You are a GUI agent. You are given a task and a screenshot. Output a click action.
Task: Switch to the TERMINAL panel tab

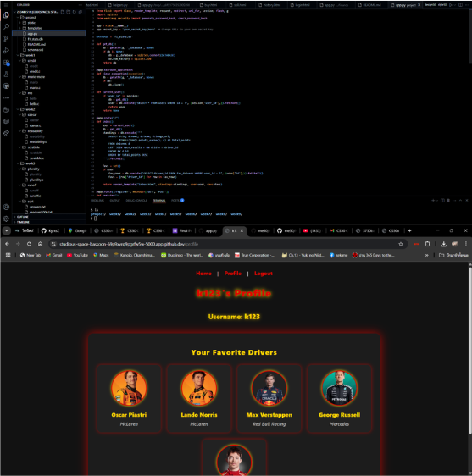coord(158,201)
